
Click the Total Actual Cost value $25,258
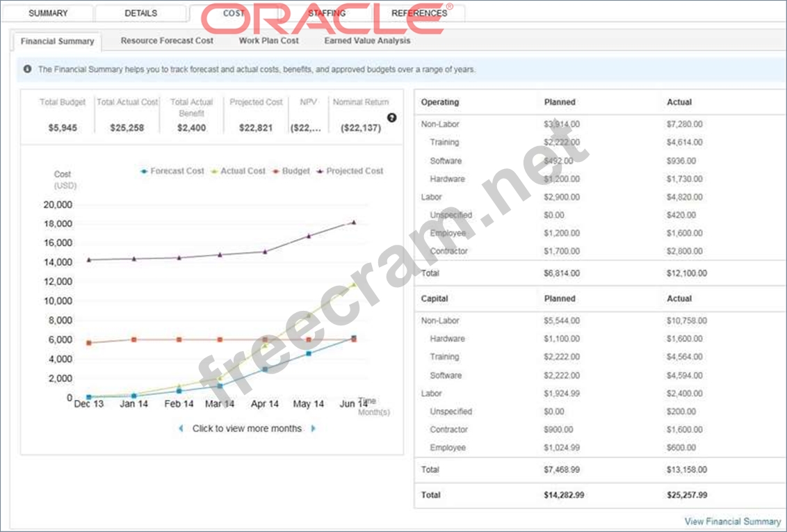pyautogui.click(x=127, y=128)
